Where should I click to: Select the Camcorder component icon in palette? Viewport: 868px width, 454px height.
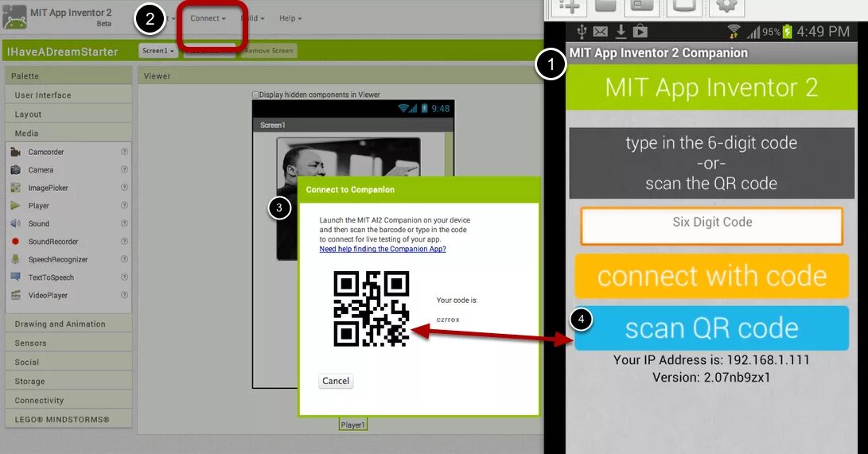pyautogui.click(x=15, y=152)
